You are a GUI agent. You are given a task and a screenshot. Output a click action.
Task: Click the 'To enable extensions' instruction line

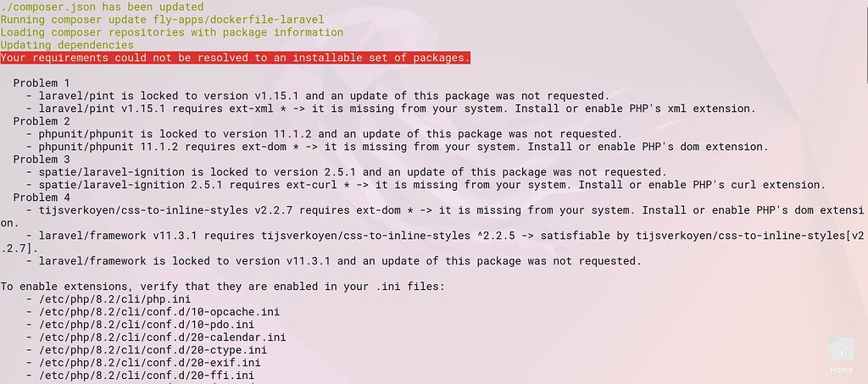coord(223,287)
